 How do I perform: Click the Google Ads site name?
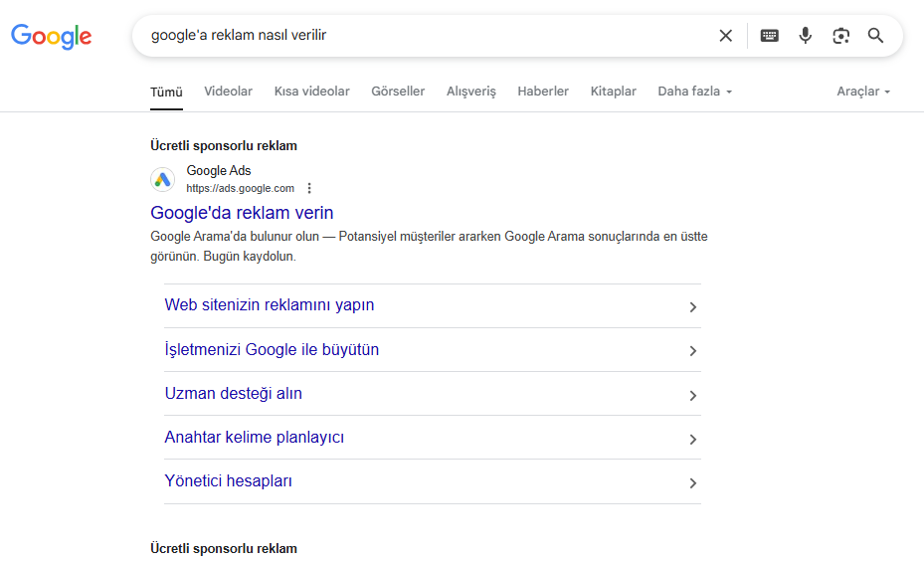(x=219, y=170)
